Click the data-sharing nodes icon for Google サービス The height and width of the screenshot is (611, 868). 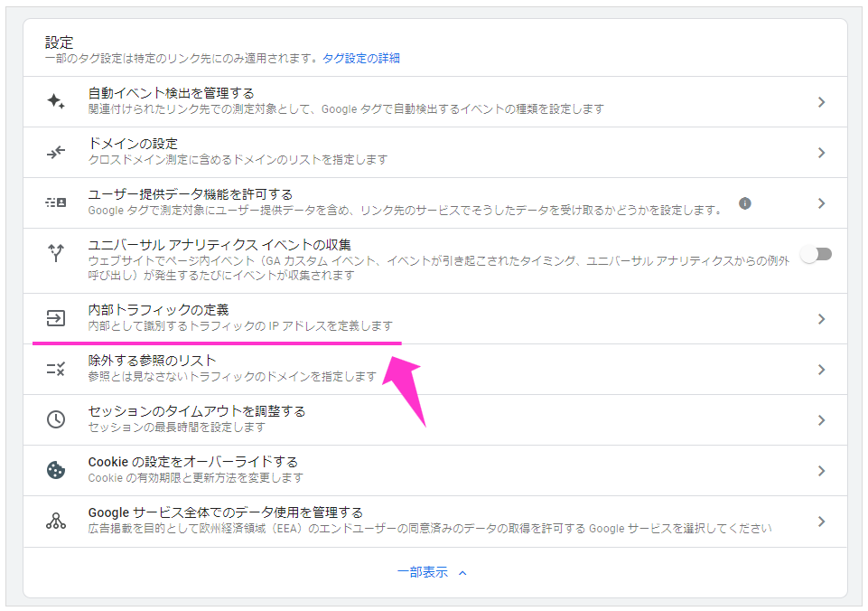tap(56, 522)
